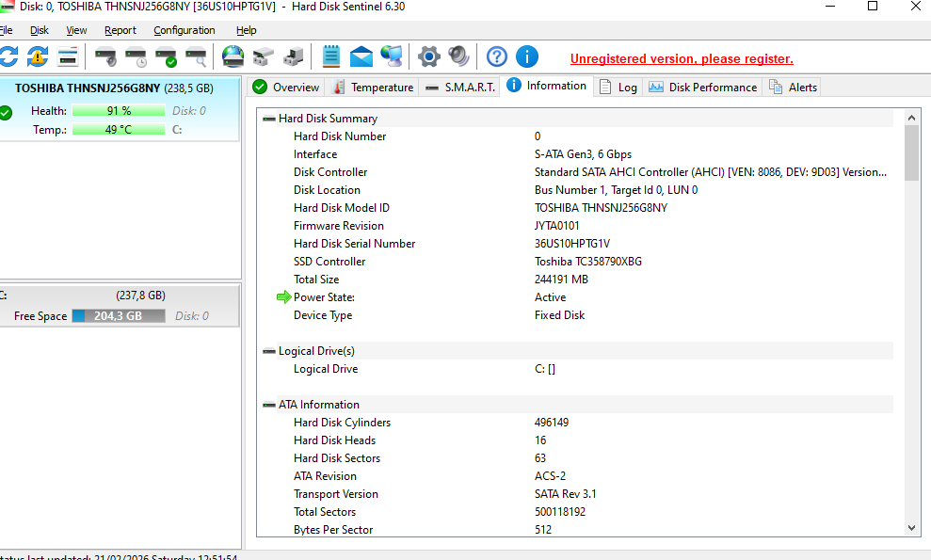Viewport: 931px width, 560px height.
Task: Click the scroll down arrow in information panel
Action: pyautogui.click(x=911, y=529)
